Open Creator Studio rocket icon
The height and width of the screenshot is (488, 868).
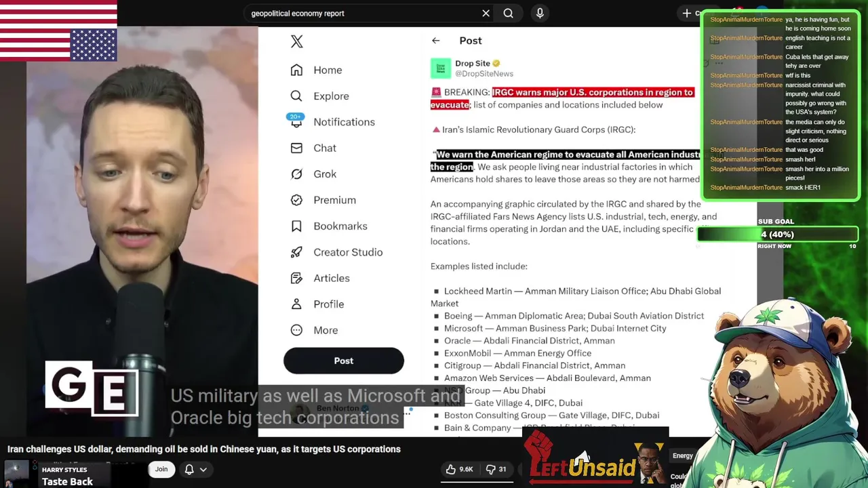[x=296, y=252]
